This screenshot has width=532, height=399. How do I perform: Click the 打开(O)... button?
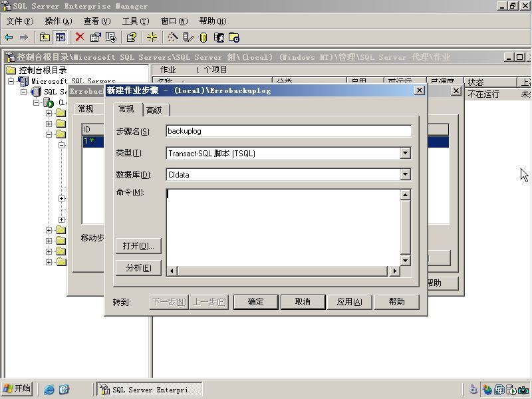click(138, 245)
